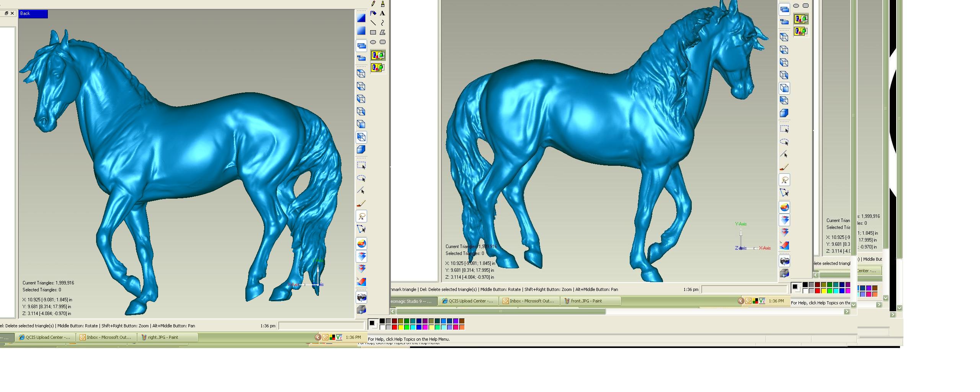The image size is (980, 392).
Task: Enable transparent drawing option under Paint toolbox
Action: 378,68
